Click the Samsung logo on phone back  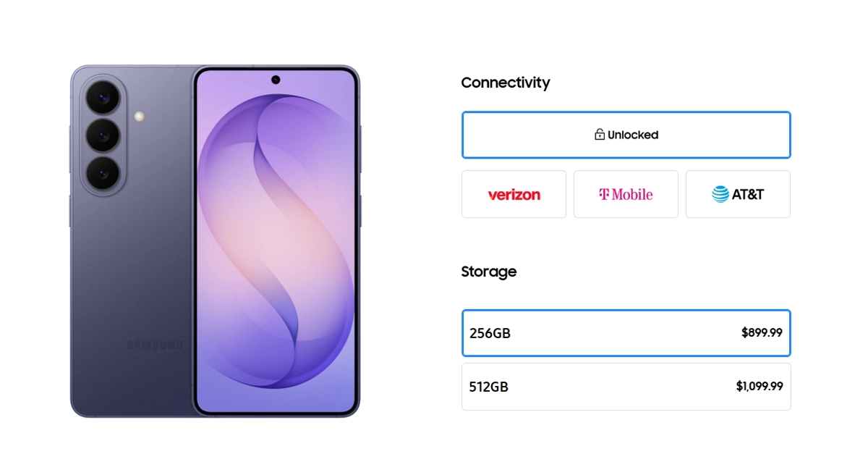point(155,345)
